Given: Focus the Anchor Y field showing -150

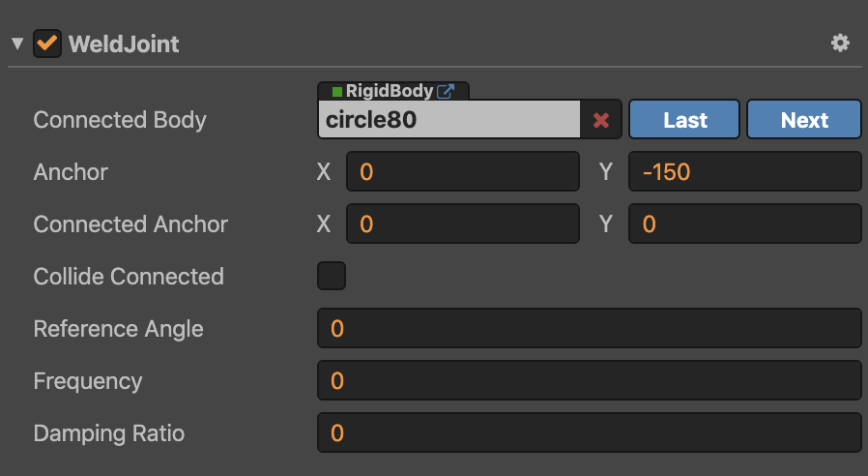Looking at the screenshot, I should pos(743,172).
